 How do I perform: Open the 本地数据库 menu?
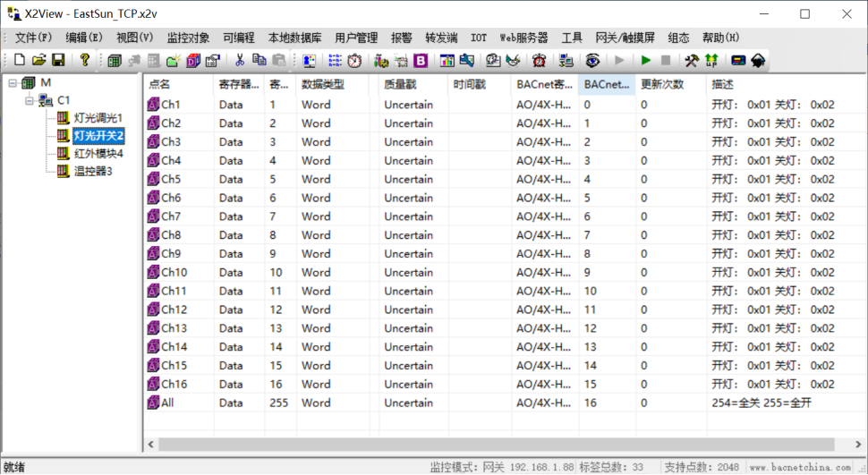tap(294, 38)
